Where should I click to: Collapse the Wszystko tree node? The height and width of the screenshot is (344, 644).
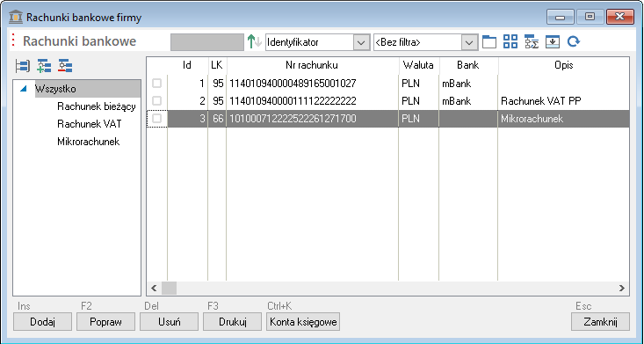click(x=24, y=89)
